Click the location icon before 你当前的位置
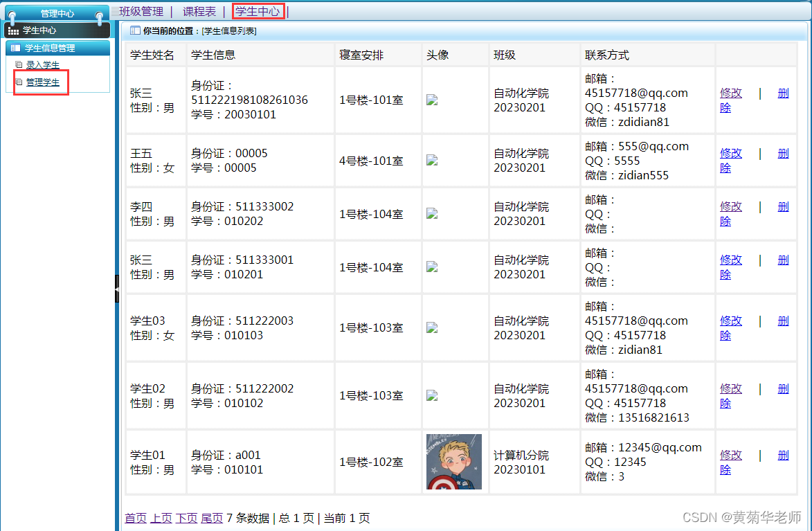 coord(135,30)
